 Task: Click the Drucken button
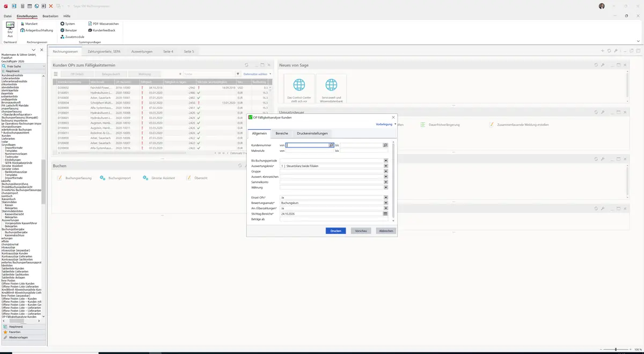336,231
